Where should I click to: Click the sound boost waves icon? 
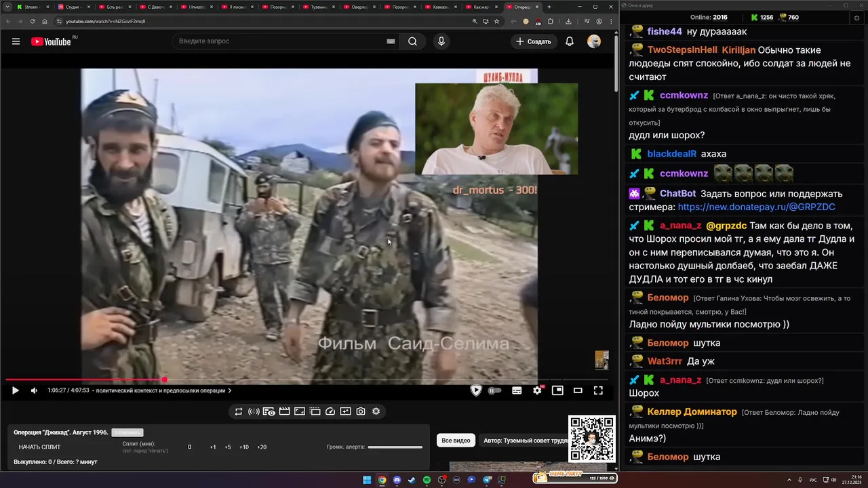point(254,411)
